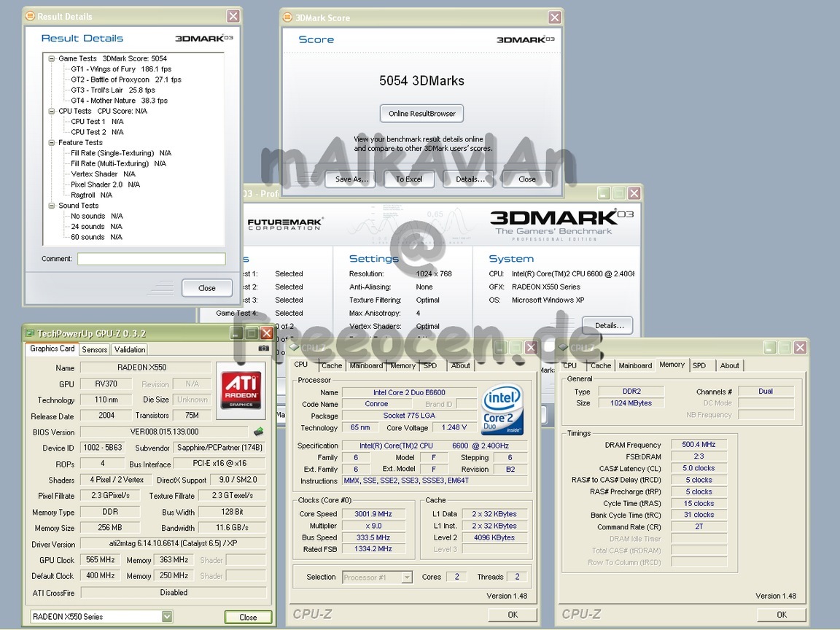The image size is (840, 630).
Task: Click System Details... button in 3DMark03
Action: point(608,326)
